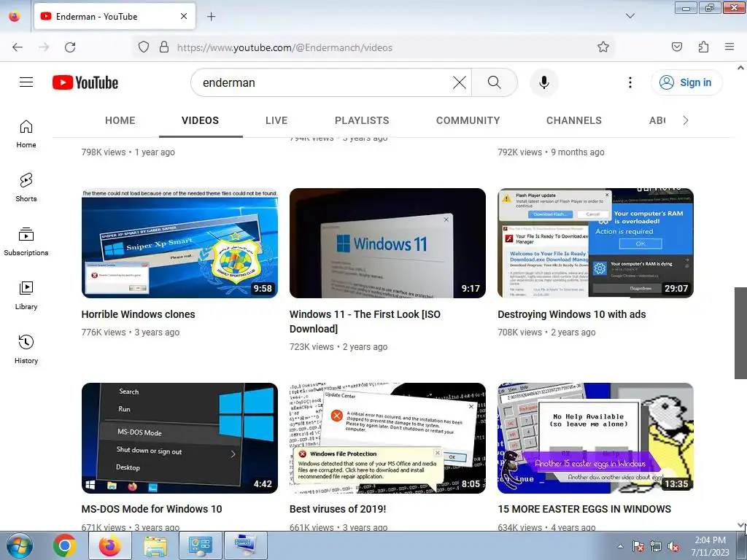747x560 pixels.
Task: Play the Sniper XP Smart thumbnail video
Action: click(179, 243)
